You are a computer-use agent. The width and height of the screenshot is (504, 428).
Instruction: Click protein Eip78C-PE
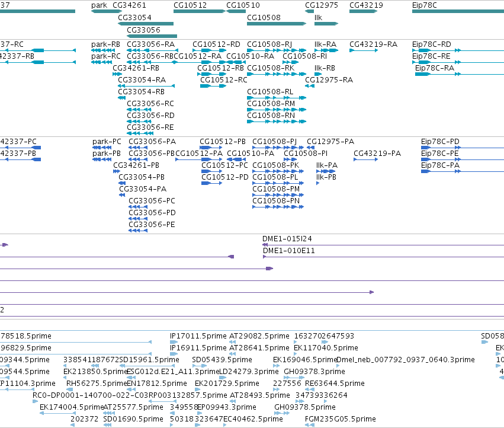[439, 154]
